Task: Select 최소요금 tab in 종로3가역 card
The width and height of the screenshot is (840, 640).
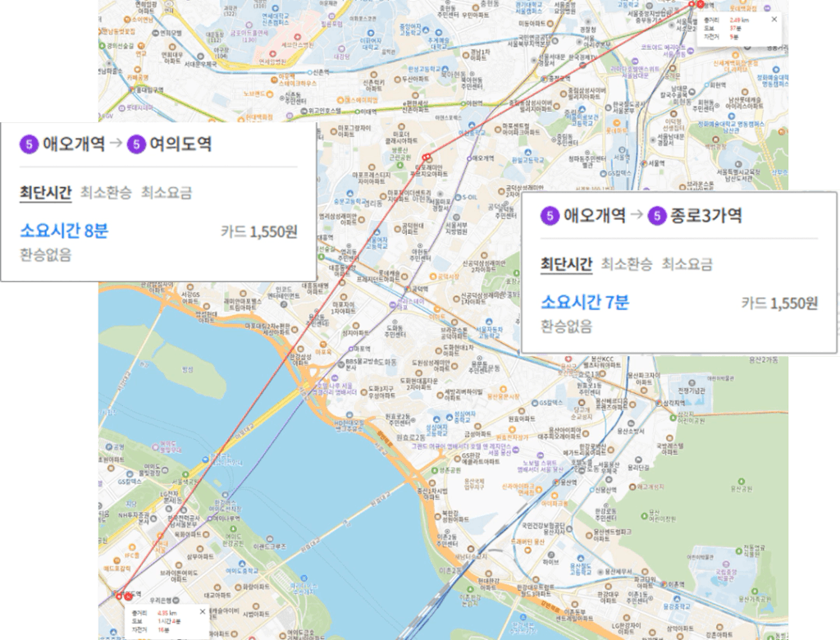Action: click(x=687, y=263)
